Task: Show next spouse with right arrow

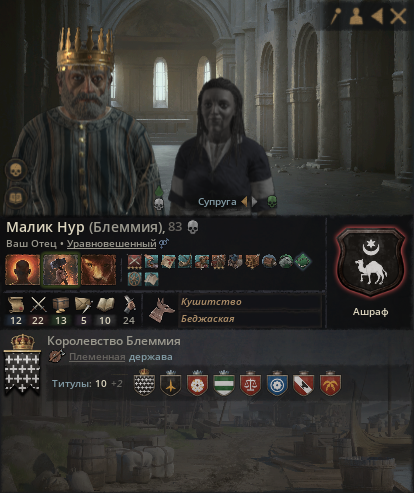Action: (254, 202)
